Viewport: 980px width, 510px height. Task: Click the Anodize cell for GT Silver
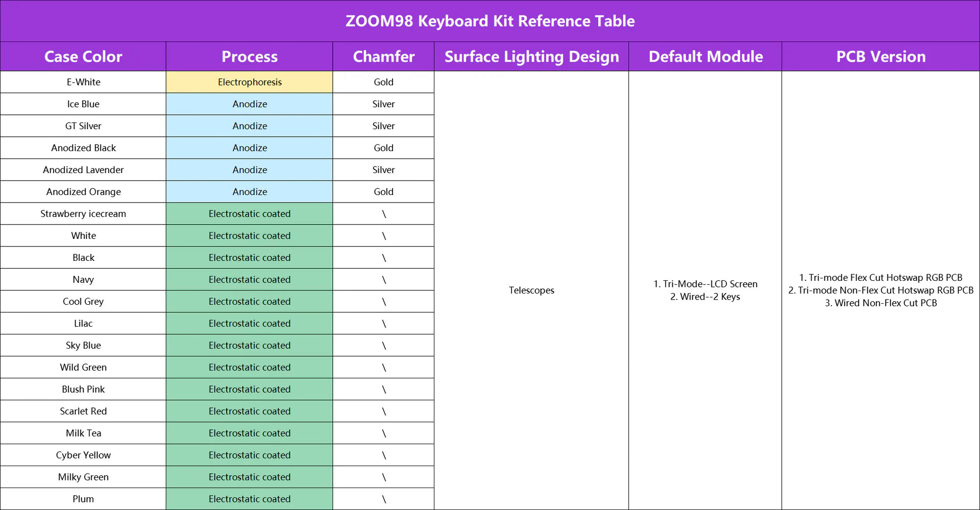pos(250,126)
